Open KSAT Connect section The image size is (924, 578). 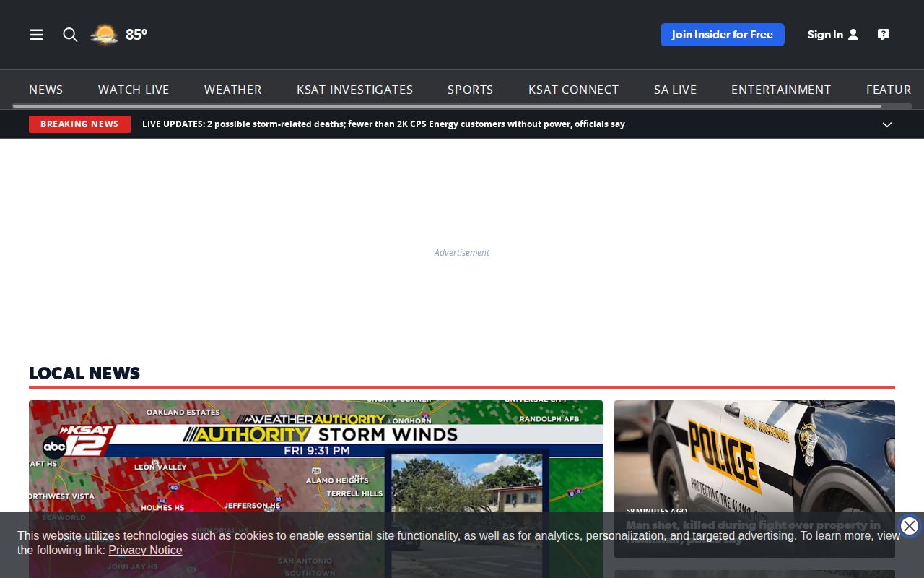coord(574,90)
